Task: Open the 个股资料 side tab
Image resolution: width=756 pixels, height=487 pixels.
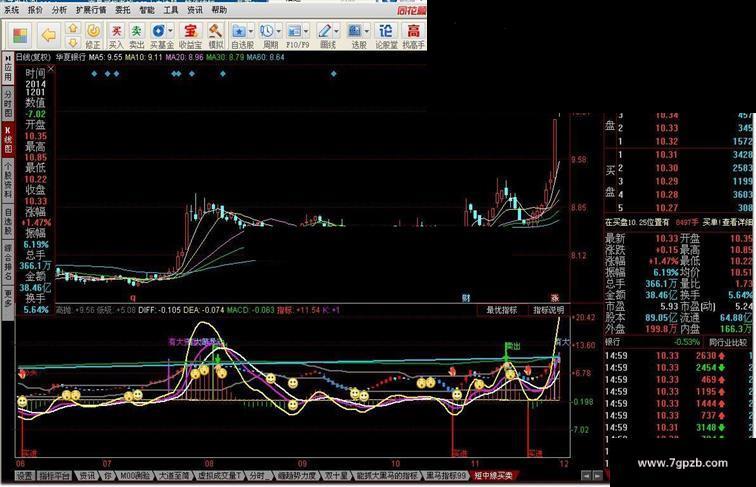Action: tap(8, 180)
